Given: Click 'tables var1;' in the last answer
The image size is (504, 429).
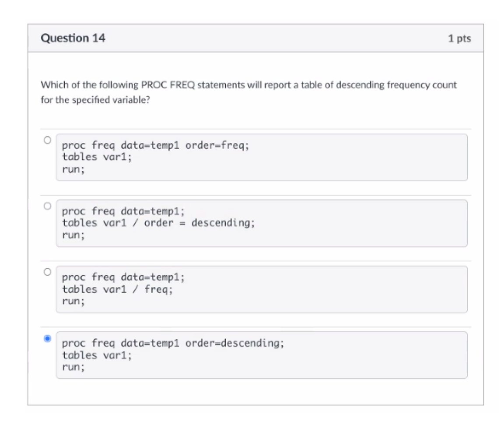Looking at the screenshot, I should 97,355.
